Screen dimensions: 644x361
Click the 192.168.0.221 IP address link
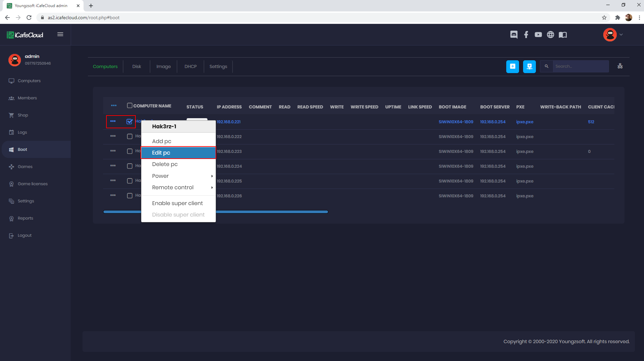point(228,122)
